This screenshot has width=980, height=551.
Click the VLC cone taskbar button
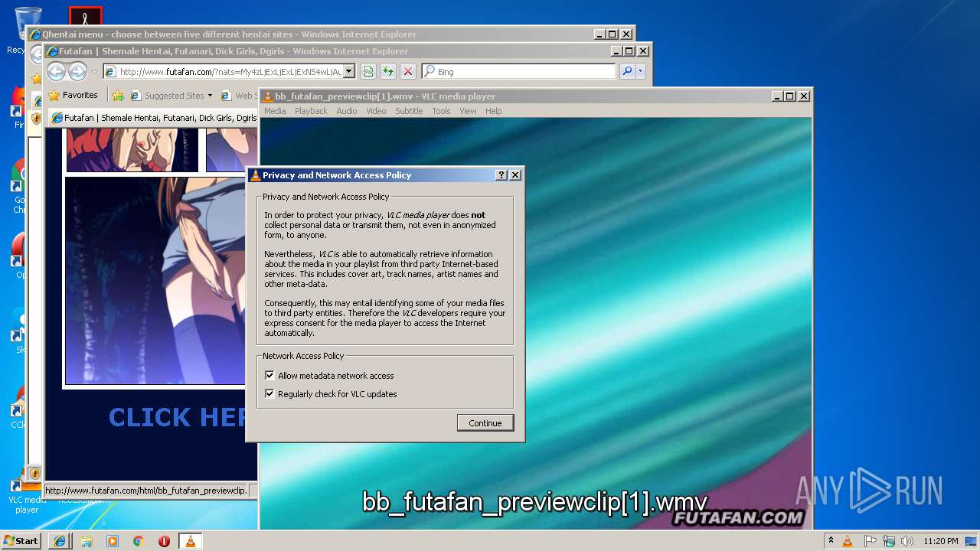point(191,541)
